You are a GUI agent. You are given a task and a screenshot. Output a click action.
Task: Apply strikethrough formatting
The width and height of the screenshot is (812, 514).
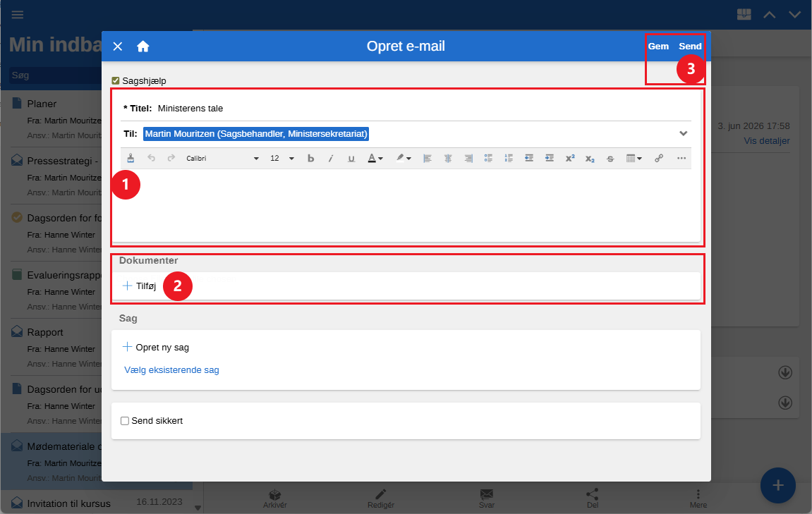[x=610, y=159]
